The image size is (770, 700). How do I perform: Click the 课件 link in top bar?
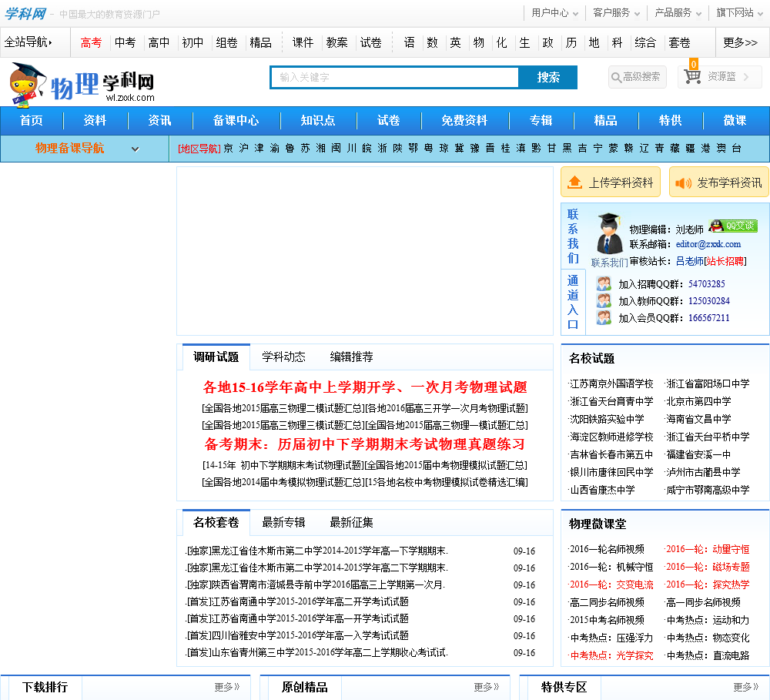point(303,42)
